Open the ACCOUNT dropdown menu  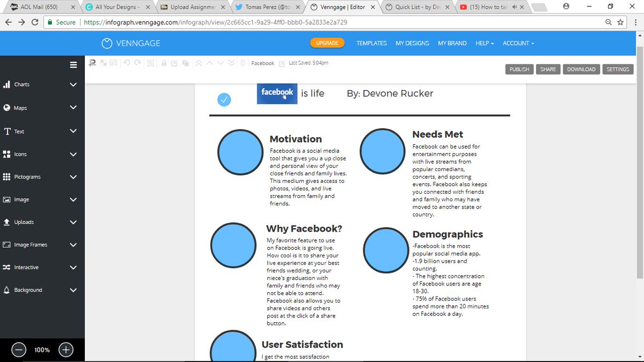coord(518,43)
